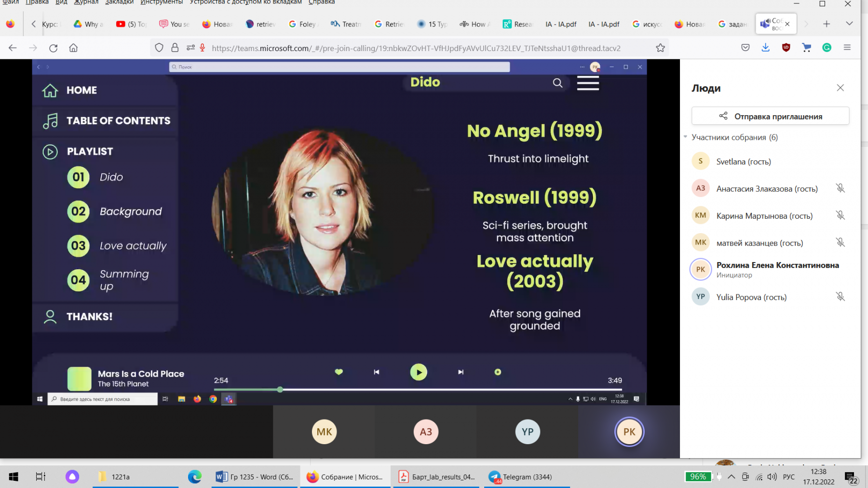
Task: Select participant Рохлина Елена Константиновна
Action: [770, 269]
